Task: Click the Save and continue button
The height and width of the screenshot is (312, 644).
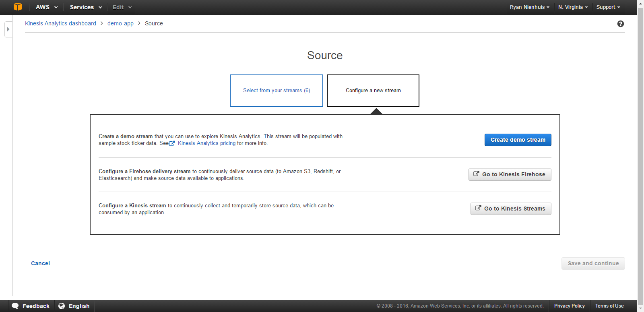Action: pos(593,263)
